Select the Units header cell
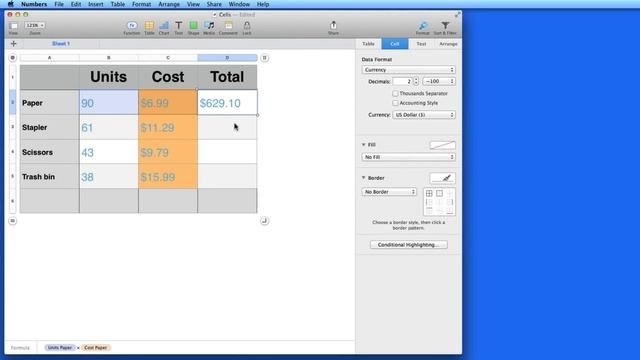 (x=109, y=77)
